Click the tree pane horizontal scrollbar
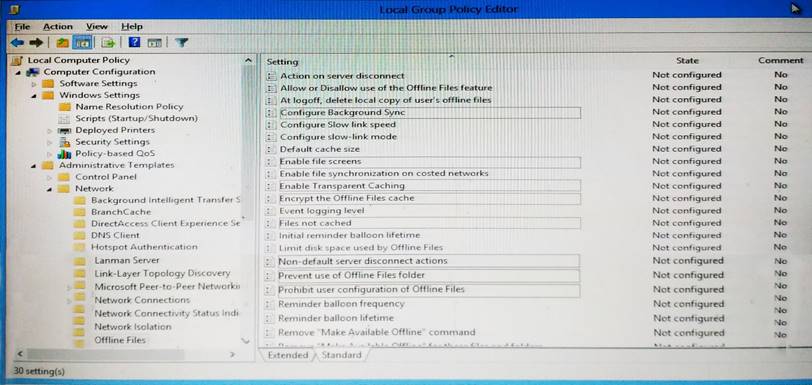The image size is (812, 385). pos(126,355)
